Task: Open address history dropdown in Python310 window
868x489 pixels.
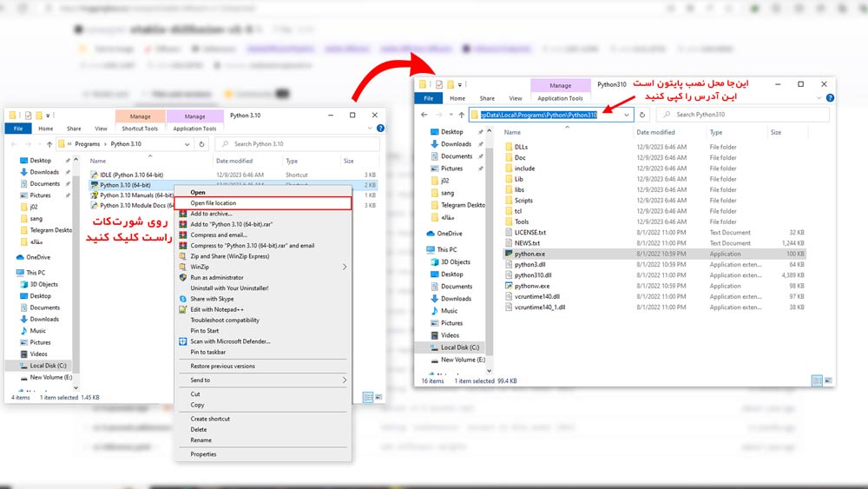Action: click(x=626, y=115)
